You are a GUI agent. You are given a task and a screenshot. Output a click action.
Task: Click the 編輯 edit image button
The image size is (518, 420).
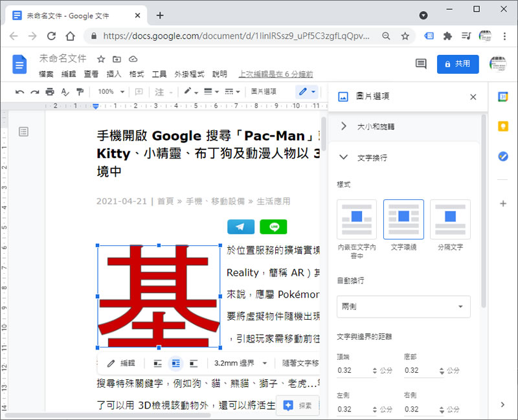[121, 363]
